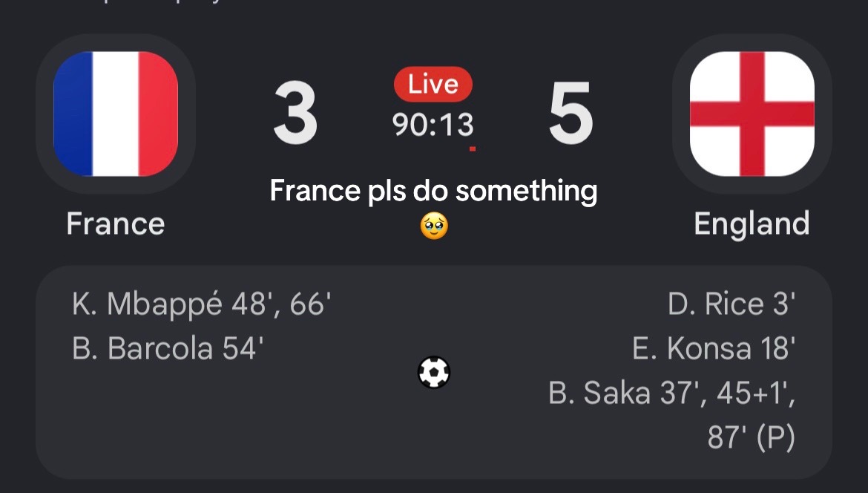The image size is (868, 493).
Task: Tap the 'France pls do something' caption
Action: pyautogui.click(x=433, y=191)
